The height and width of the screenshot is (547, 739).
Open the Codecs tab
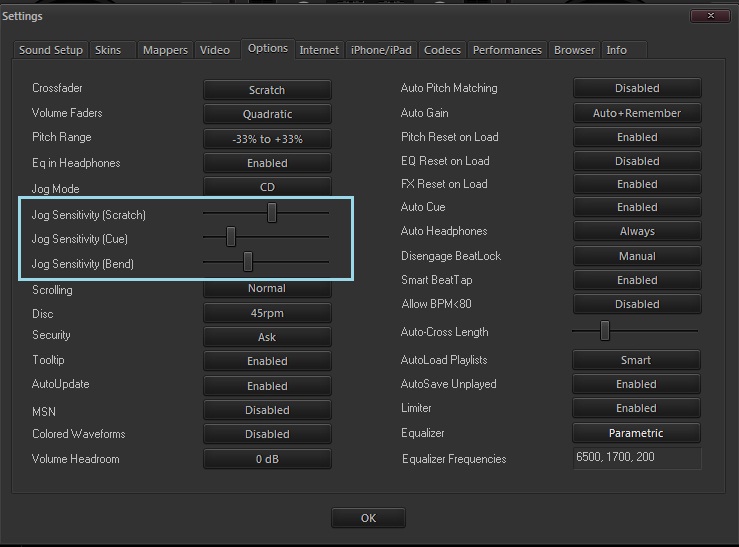click(442, 50)
